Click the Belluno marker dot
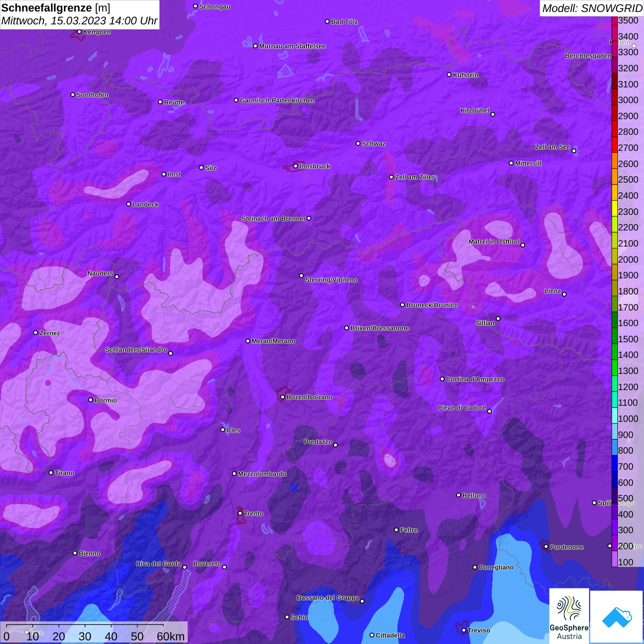 coord(459,495)
